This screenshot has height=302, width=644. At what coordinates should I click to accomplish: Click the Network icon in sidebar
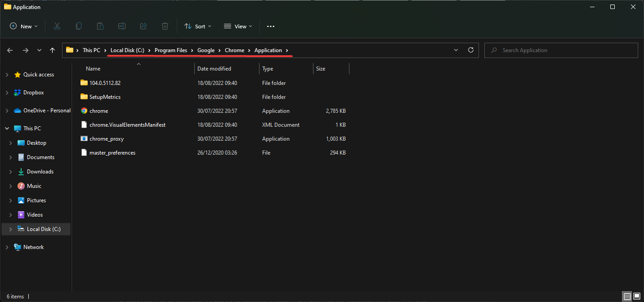[18, 247]
